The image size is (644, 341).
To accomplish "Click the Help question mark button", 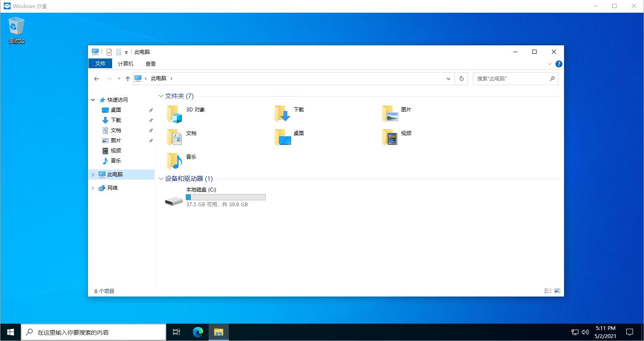I will pyautogui.click(x=559, y=64).
